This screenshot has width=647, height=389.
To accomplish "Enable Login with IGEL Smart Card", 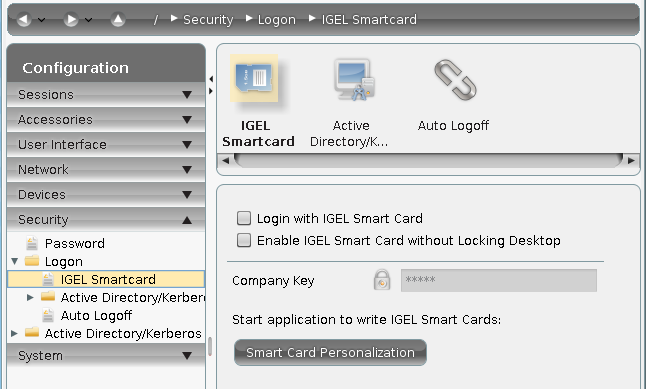I will pos(244,218).
